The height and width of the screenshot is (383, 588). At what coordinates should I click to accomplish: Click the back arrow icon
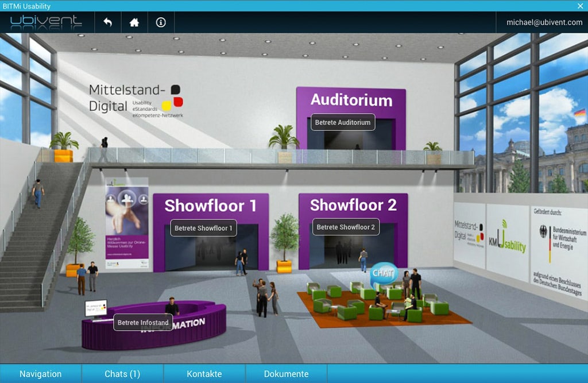(107, 22)
